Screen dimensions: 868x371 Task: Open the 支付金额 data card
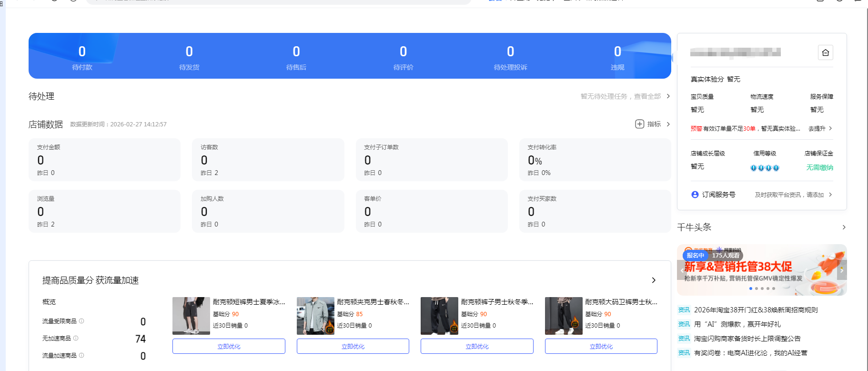[x=104, y=160]
